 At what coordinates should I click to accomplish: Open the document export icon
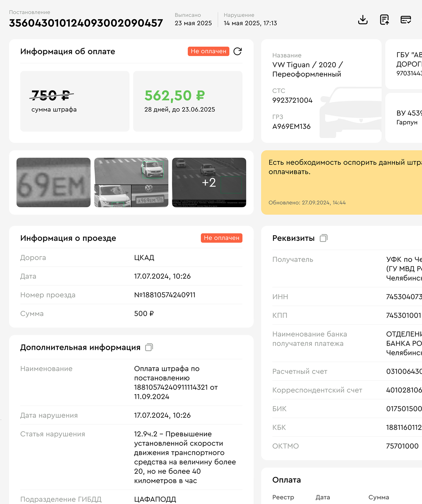click(384, 20)
